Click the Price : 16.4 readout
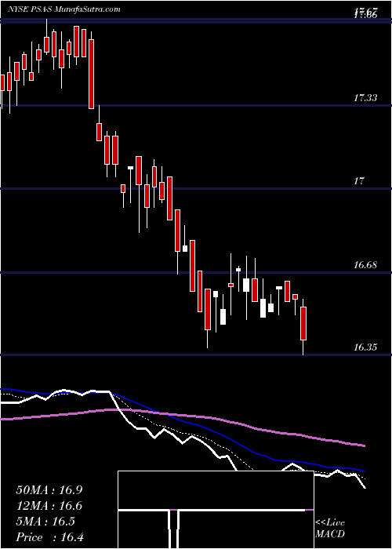This screenshot has width=392, height=549. pos(49,537)
